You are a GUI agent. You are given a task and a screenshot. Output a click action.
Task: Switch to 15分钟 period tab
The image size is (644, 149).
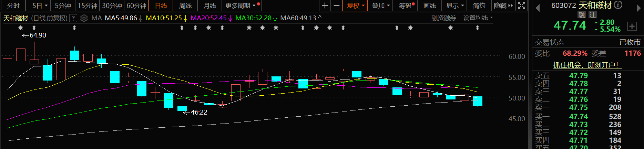(88, 6)
